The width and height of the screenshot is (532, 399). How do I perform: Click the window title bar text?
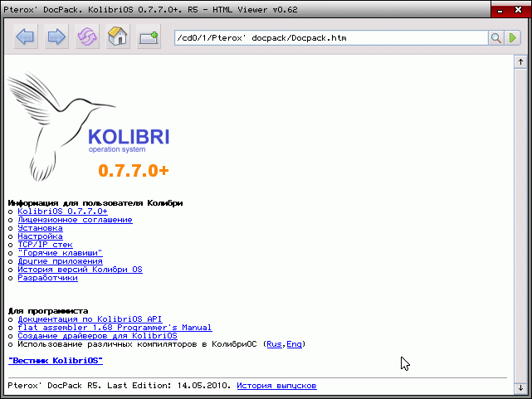coord(151,10)
